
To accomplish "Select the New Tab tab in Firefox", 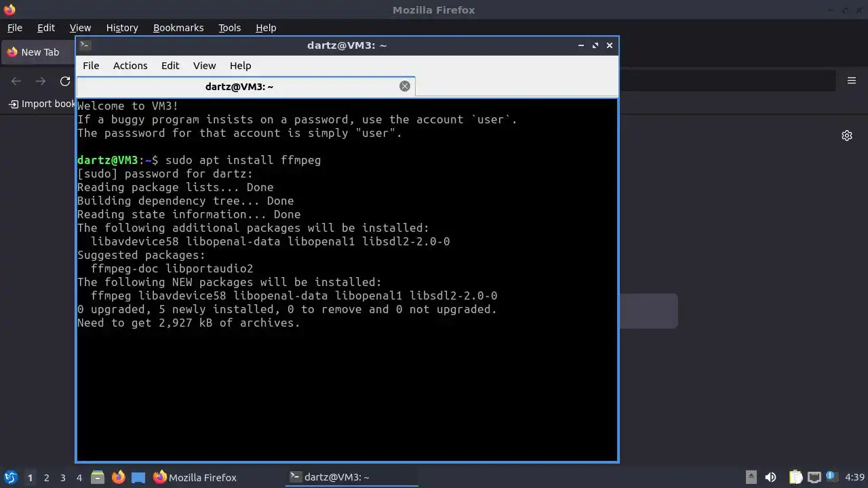I will (x=38, y=52).
